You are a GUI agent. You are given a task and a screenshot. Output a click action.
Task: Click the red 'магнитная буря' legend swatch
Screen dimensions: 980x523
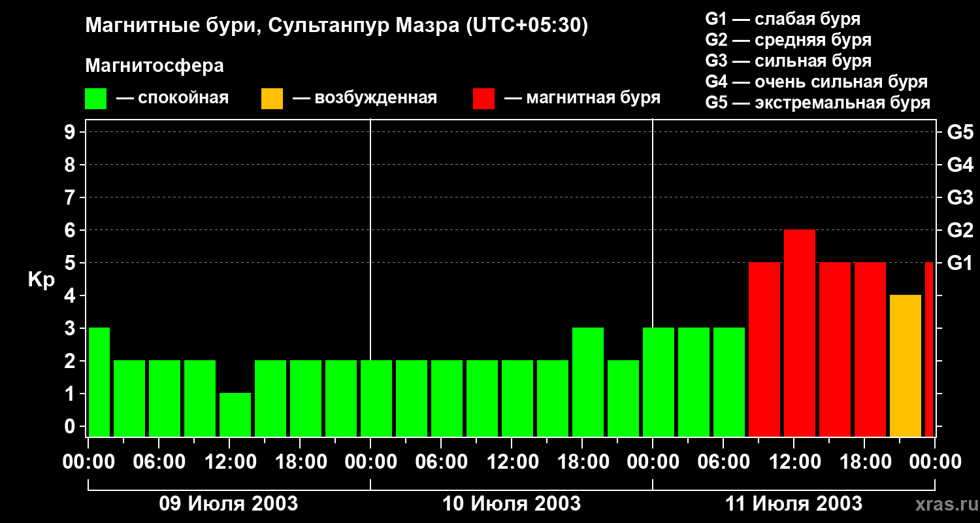click(483, 99)
